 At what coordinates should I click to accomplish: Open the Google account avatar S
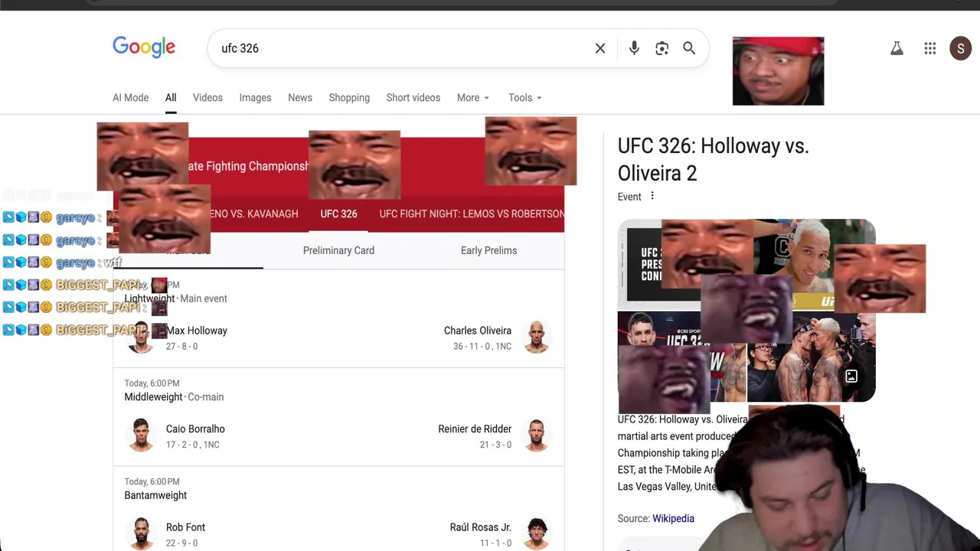pyautogui.click(x=960, y=48)
